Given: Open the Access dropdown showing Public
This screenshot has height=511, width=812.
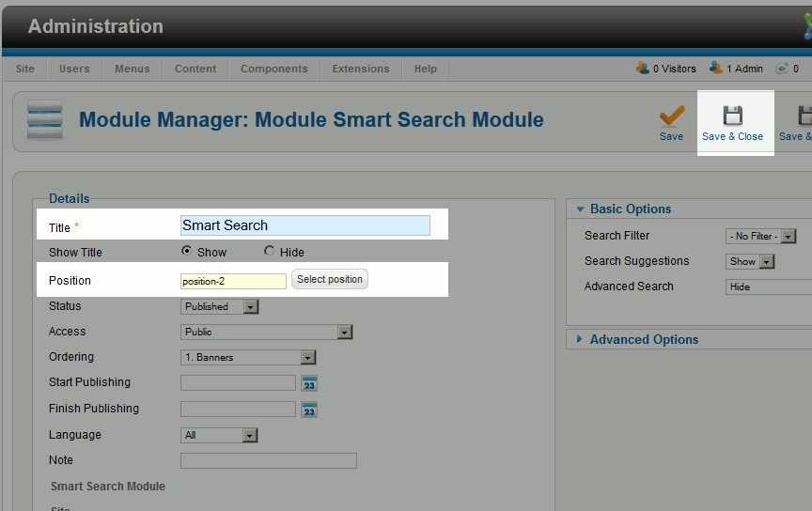Looking at the screenshot, I should click(267, 332).
